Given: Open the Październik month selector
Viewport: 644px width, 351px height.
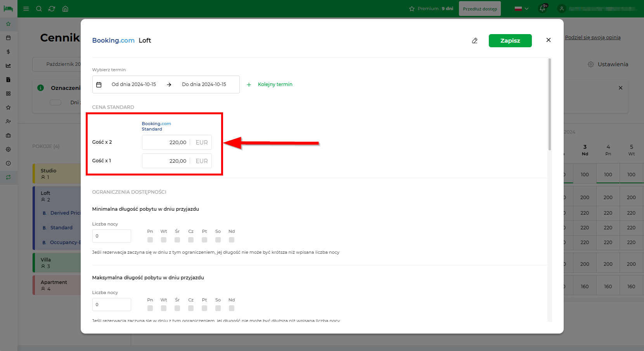Looking at the screenshot, I should (57, 64).
